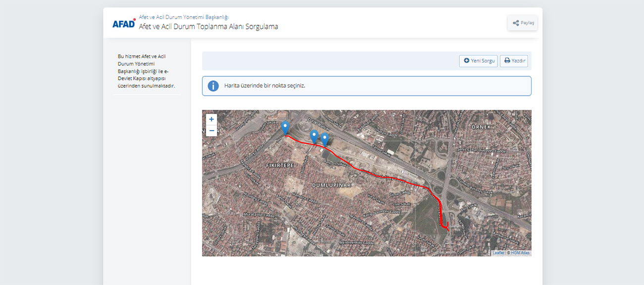Click the end of the red route line
Image resolution: width=644 pixels, height=285 pixels.
[x=448, y=230]
